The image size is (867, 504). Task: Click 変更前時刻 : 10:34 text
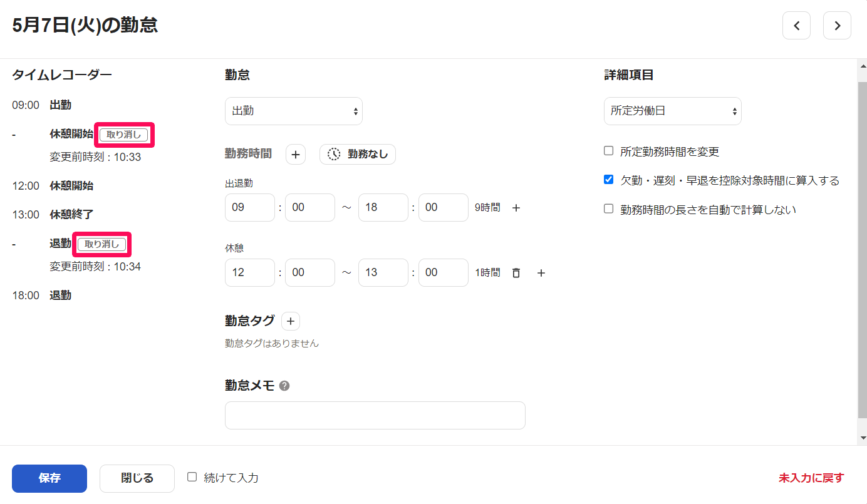tap(95, 267)
